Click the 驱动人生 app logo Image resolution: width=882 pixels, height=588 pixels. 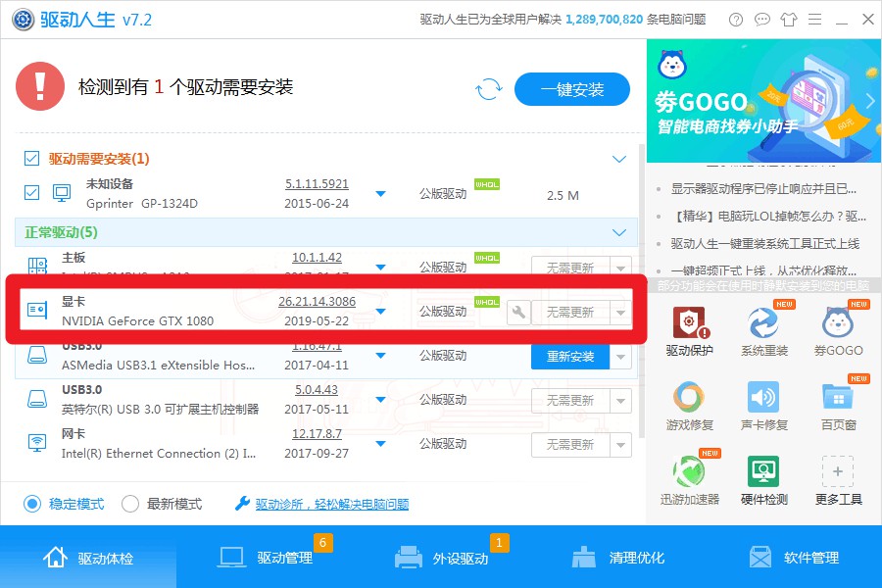click(24, 20)
